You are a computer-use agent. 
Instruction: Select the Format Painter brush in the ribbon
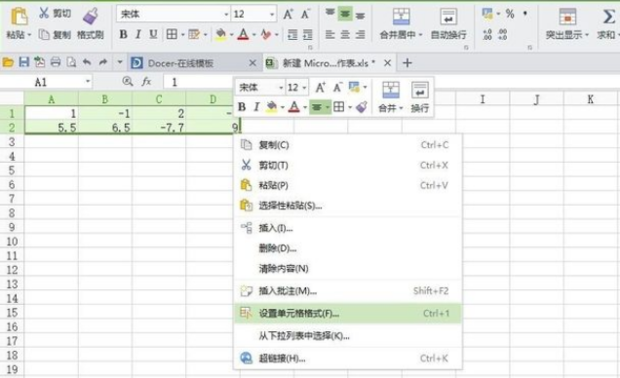pos(91,16)
